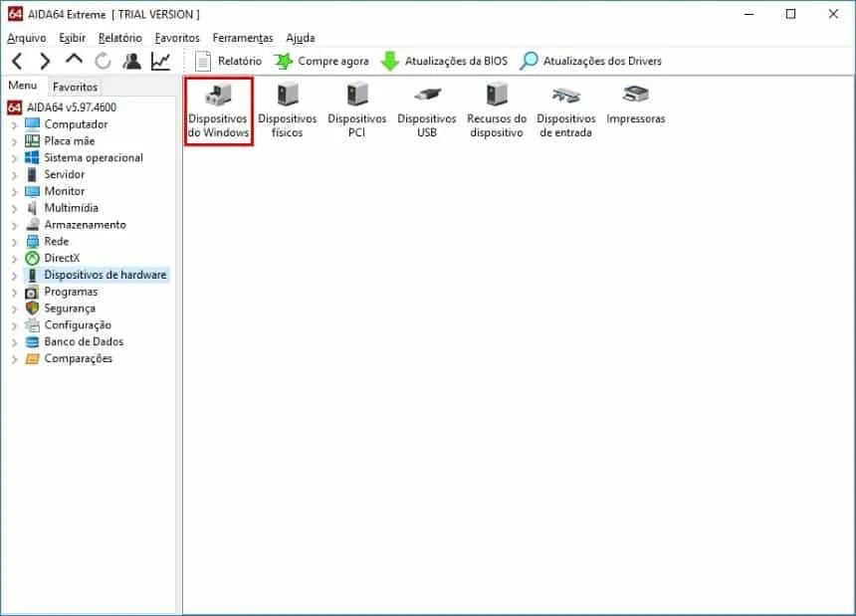Image resolution: width=856 pixels, height=616 pixels.
Task: Minimize the AIDA64 Extreme window
Action: (x=749, y=14)
